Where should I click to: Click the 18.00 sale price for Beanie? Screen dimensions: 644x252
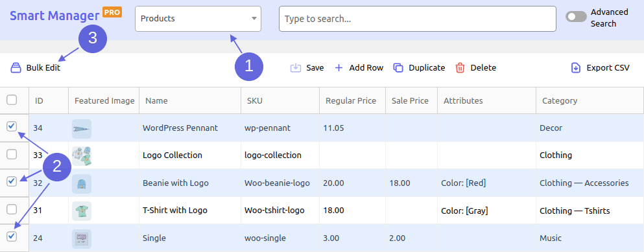(x=412, y=183)
